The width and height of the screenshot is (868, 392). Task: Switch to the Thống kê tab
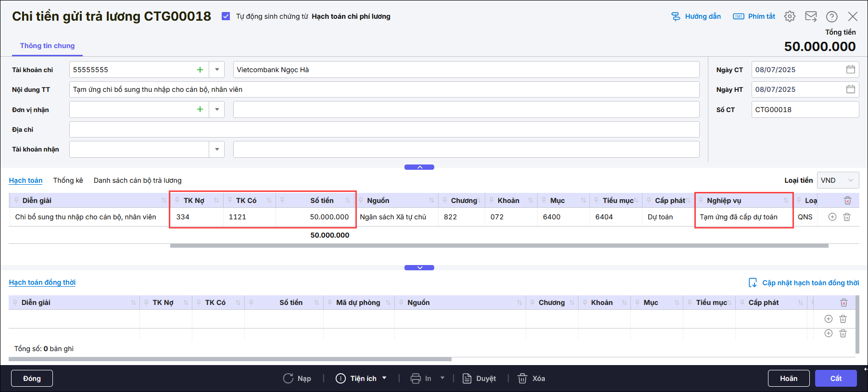tap(68, 180)
